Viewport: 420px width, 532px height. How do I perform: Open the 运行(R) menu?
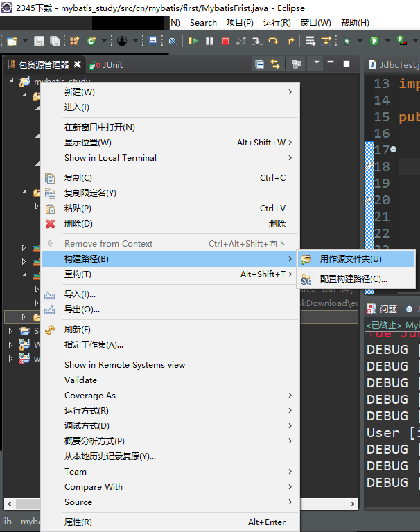coord(277,23)
